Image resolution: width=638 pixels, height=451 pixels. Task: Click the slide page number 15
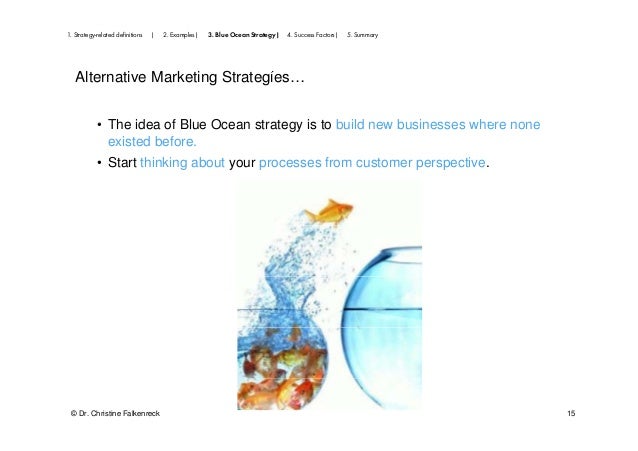(x=571, y=413)
